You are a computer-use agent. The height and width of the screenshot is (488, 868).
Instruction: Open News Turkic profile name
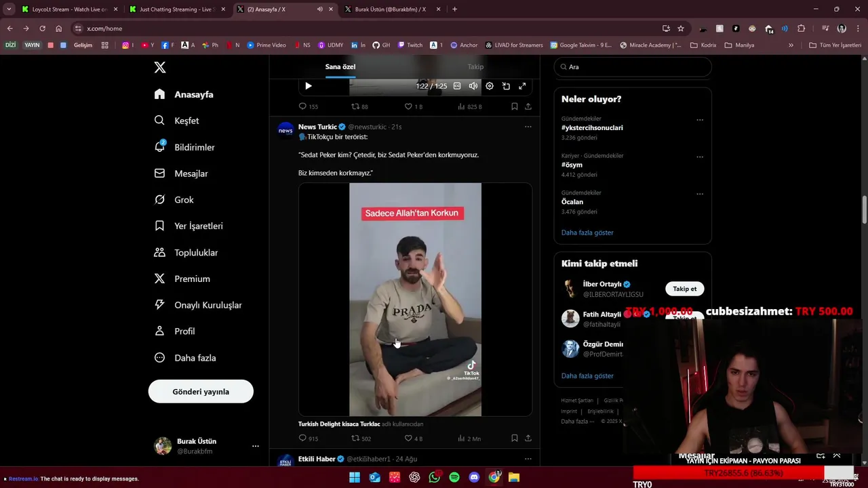[x=317, y=127]
